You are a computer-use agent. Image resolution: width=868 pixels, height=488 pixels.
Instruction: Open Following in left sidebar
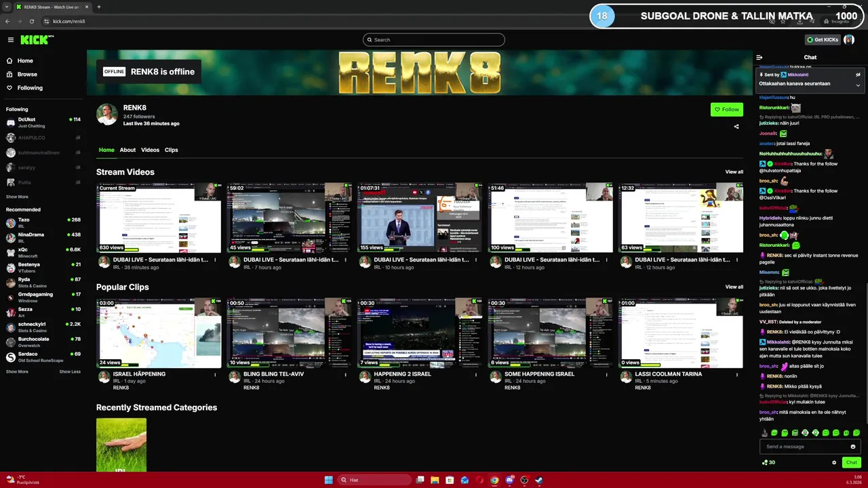coord(24,87)
